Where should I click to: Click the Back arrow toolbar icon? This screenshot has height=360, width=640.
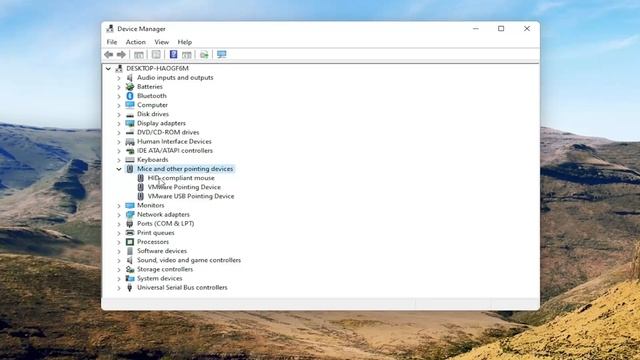(x=109, y=54)
